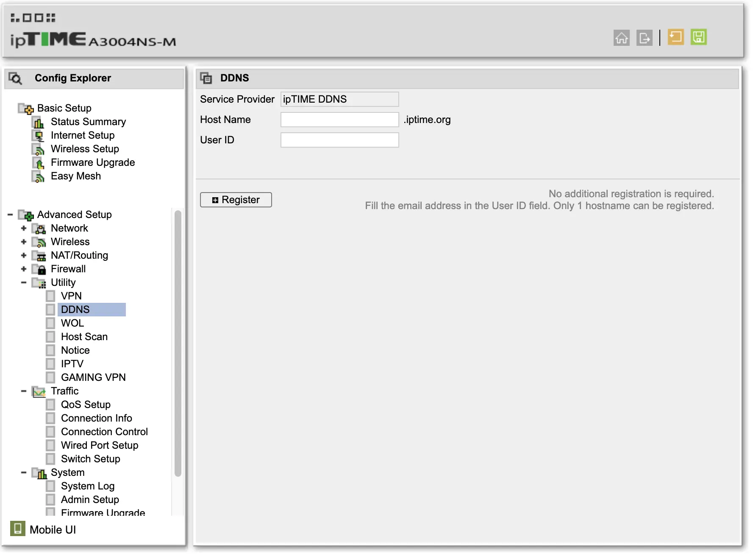Click the ipTIME A3004NS-M logo
The width and height of the screenshot is (756, 559).
pyautogui.click(x=93, y=40)
